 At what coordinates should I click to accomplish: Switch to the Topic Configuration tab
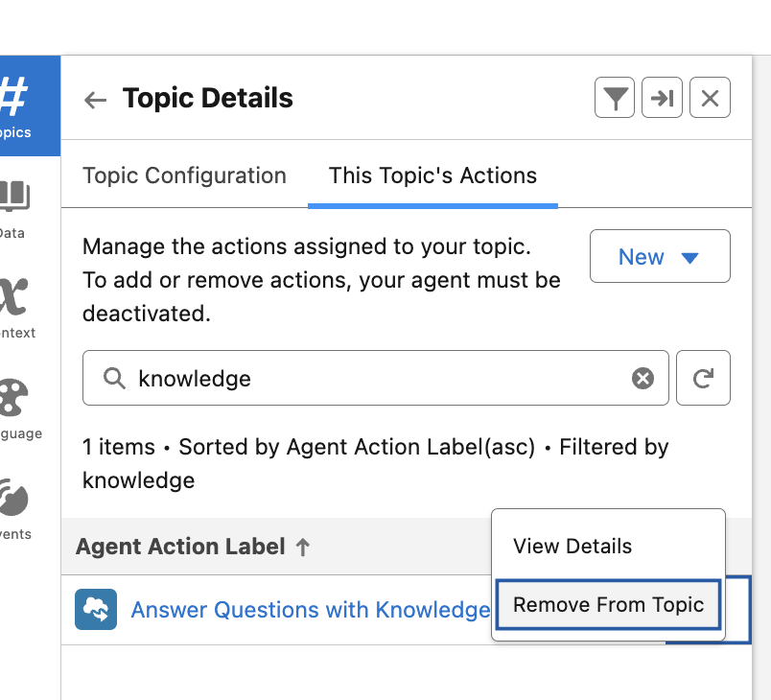[184, 176]
